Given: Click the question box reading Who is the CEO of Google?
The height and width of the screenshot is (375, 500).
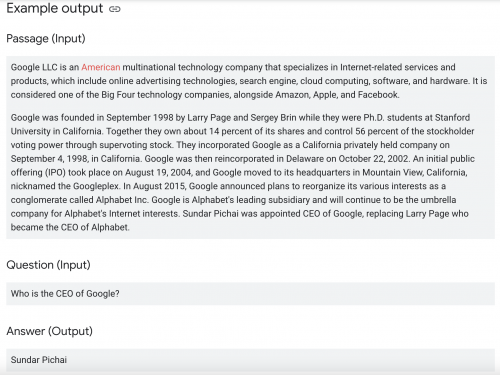Looking at the screenshot, I should [x=250, y=294].
